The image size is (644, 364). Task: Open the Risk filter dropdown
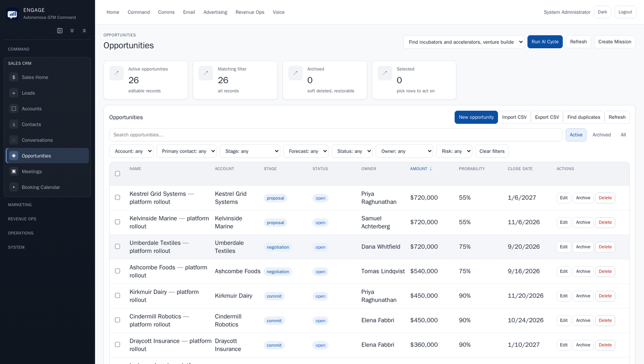454,151
